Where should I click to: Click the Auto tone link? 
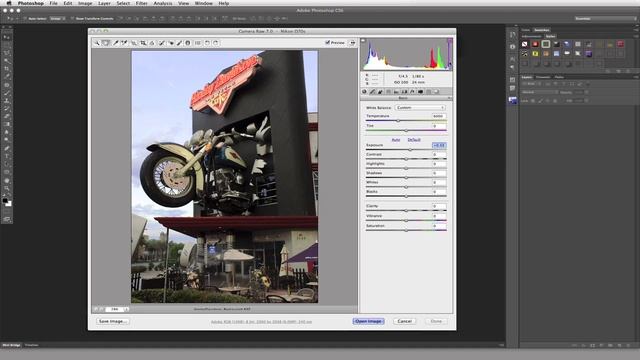click(396, 140)
